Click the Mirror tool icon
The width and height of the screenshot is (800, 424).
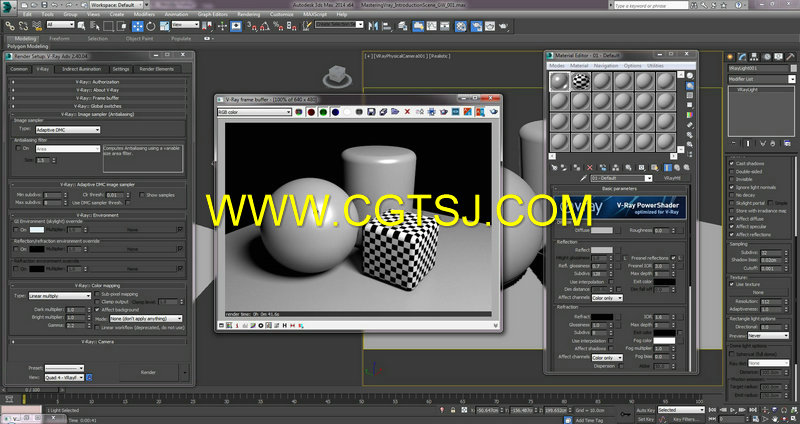point(374,26)
